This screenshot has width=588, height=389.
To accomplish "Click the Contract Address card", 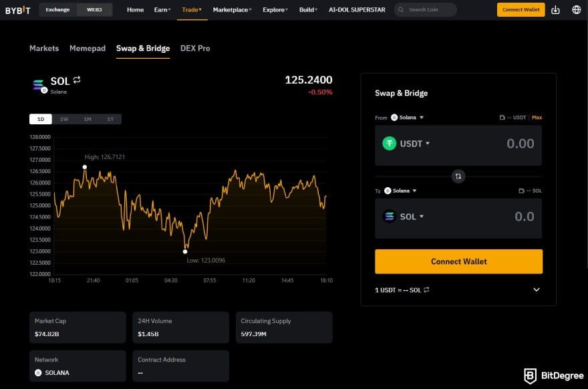I will pyautogui.click(x=181, y=366).
